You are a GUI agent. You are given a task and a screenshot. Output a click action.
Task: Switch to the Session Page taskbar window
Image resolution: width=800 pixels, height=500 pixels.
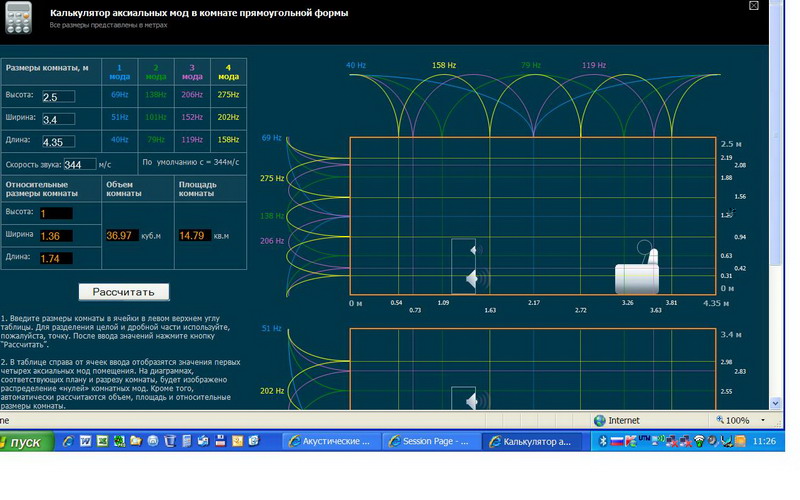coord(430,441)
